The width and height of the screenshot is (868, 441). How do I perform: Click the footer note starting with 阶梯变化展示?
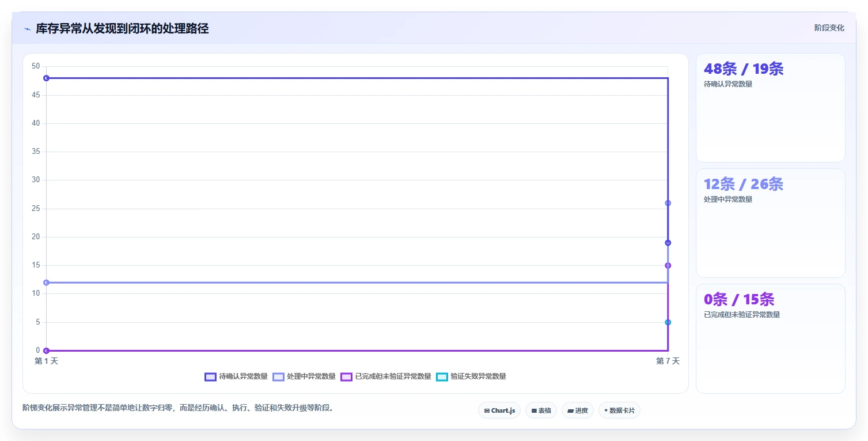point(178,408)
